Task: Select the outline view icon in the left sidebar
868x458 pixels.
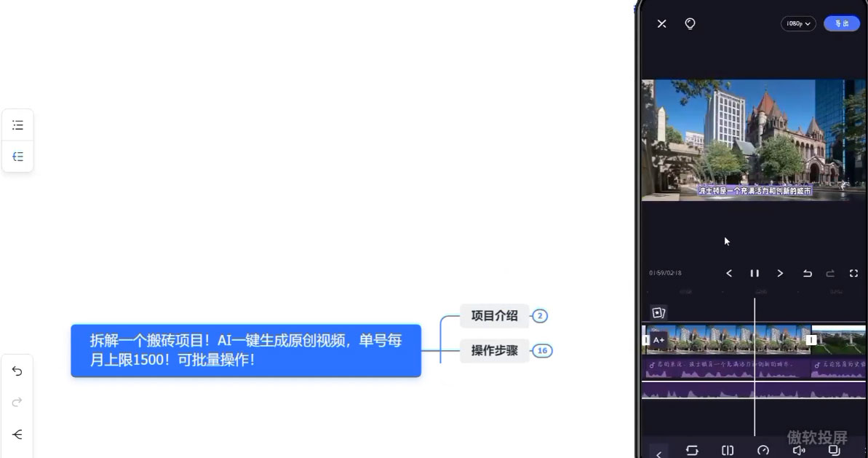Action: click(x=17, y=125)
